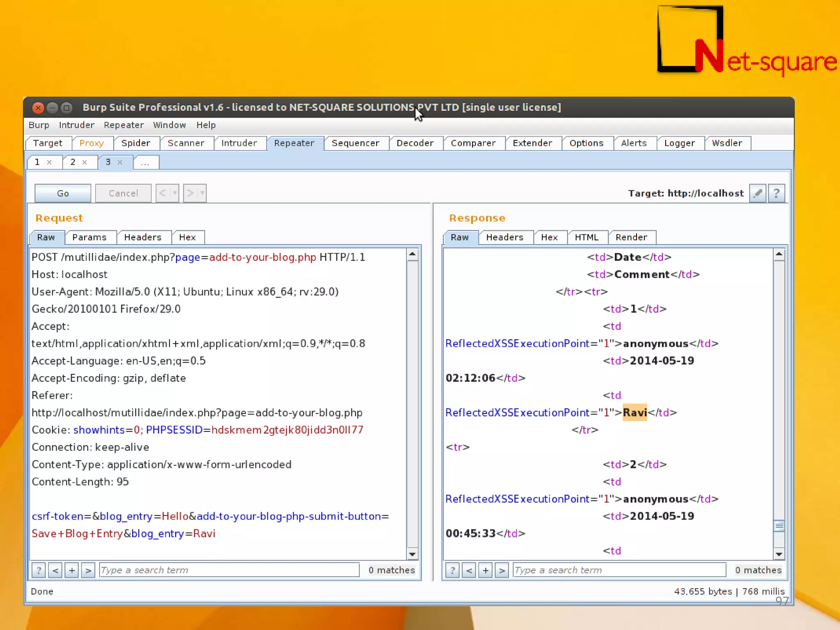
Task: Click the Repeater help question mark icon
Action: [x=776, y=193]
